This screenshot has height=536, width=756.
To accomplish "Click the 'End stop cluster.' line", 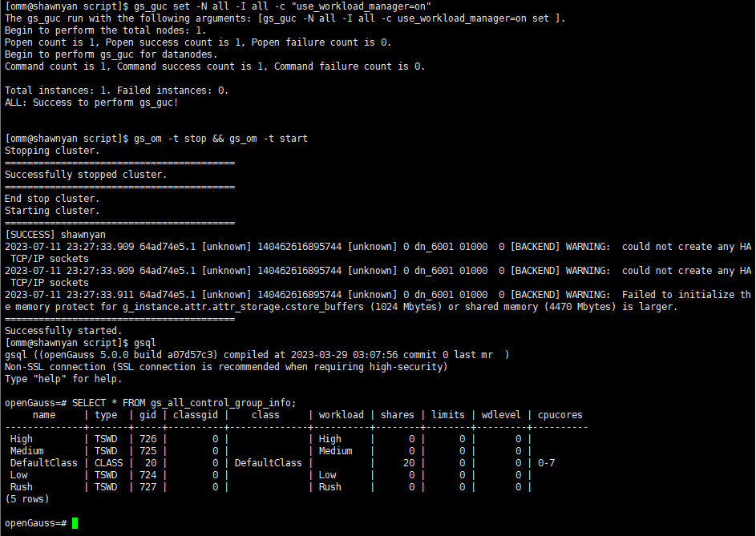I will click(52, 199).
